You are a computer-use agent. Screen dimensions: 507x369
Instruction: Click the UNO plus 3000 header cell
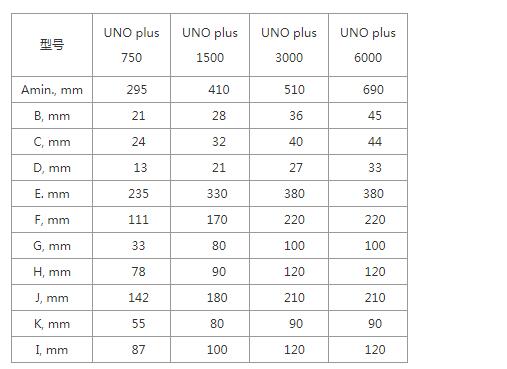(x=289, y=45)
